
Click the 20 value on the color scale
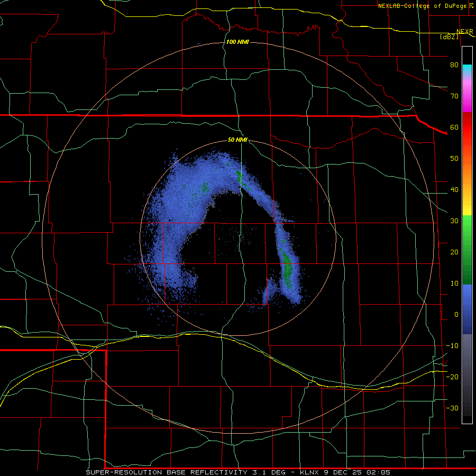(x=454, y=252)
